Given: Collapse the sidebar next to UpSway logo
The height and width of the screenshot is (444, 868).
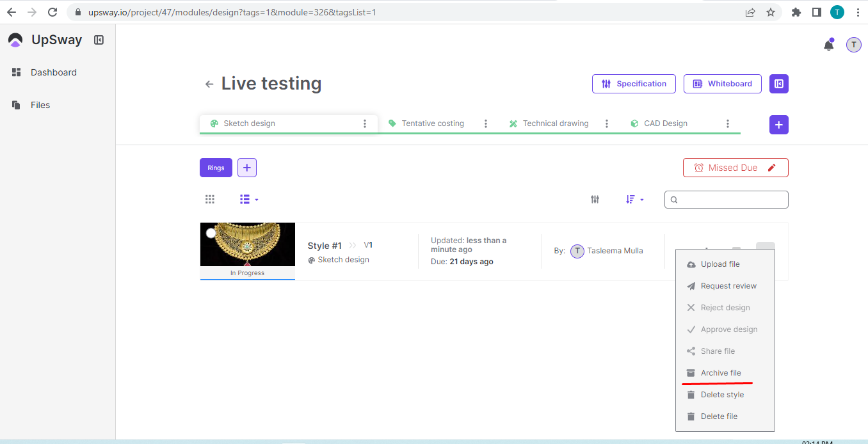Looking at the screenshot, I should [x=99, y=40].
